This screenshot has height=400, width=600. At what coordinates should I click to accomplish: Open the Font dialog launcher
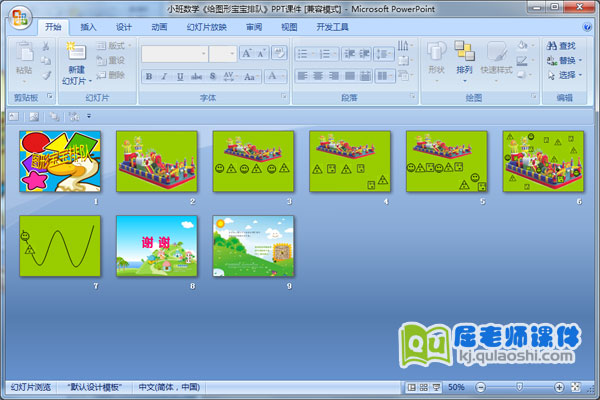point(284,96)
